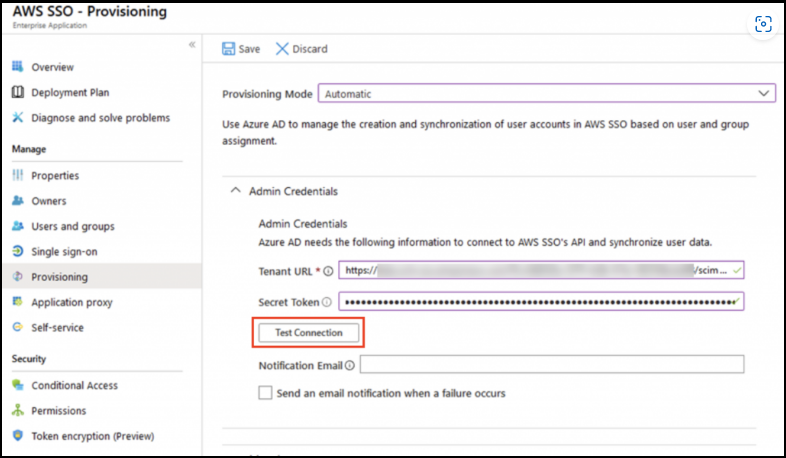This screenshot has height=458, width=786.
Task: Click Diagnose and solve problems wrench icon
Action: pos(18,118)
